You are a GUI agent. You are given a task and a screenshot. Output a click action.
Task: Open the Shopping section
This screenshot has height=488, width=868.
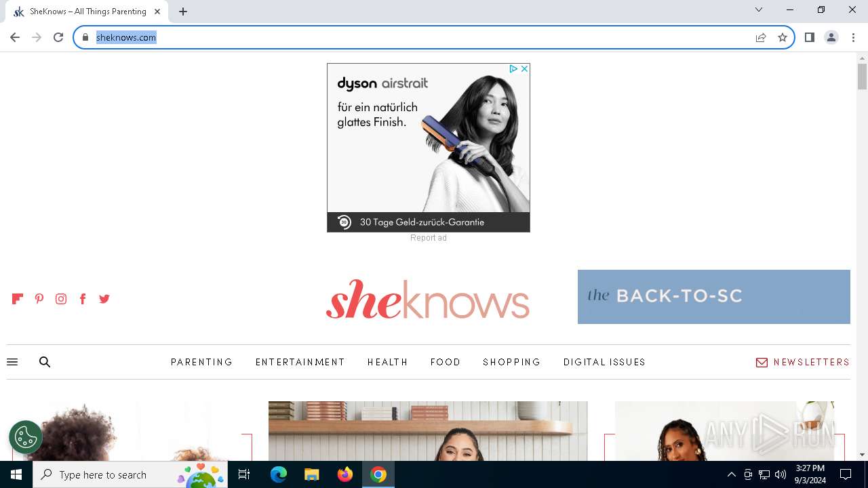tap(512, 362)
